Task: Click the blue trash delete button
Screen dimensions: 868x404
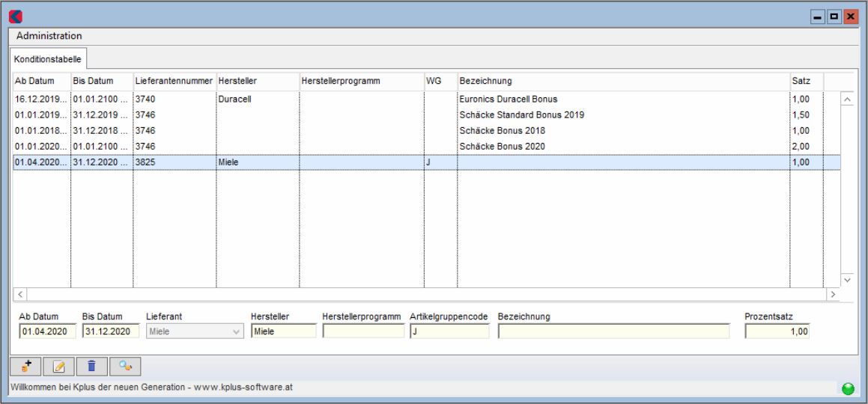Action: [x=92, y=366]
